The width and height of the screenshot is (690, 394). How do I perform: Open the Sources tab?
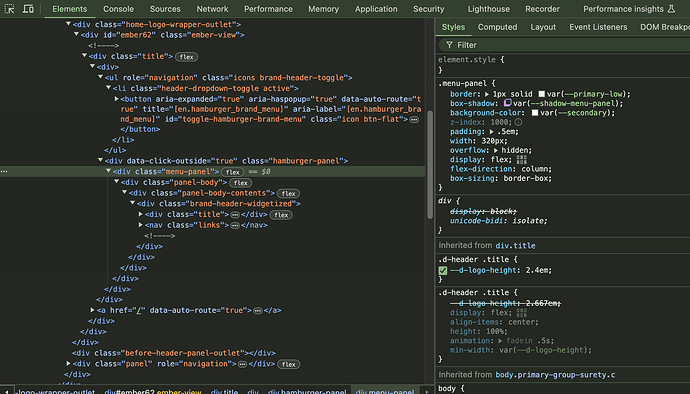tap(165, 9)
